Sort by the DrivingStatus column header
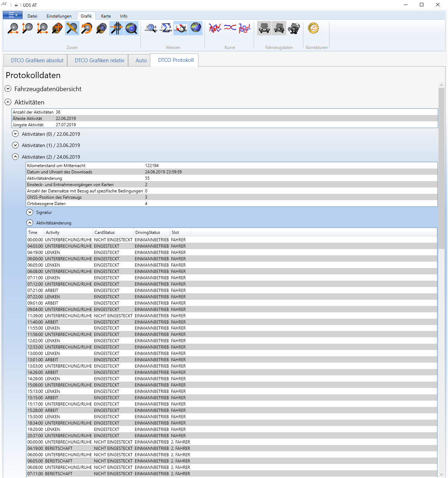This screenshot has width=448, height=478. click(x=152, y=232)
